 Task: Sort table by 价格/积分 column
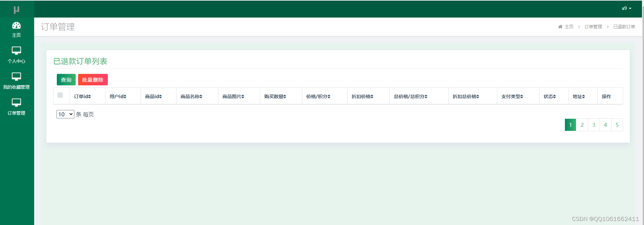coord(318,96)
